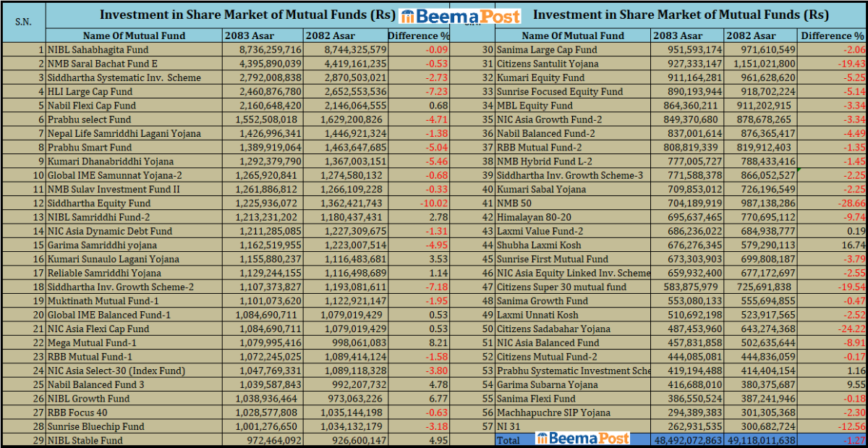Viewport: 868px width, 448px height.
Task: Select the NIBL Samriddhi Fund-2 cell
Action: click(x=134, y=217)
